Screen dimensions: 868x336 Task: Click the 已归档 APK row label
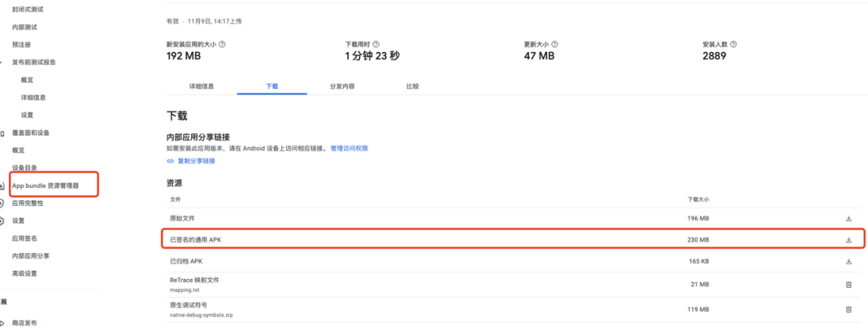coord(186,261)
